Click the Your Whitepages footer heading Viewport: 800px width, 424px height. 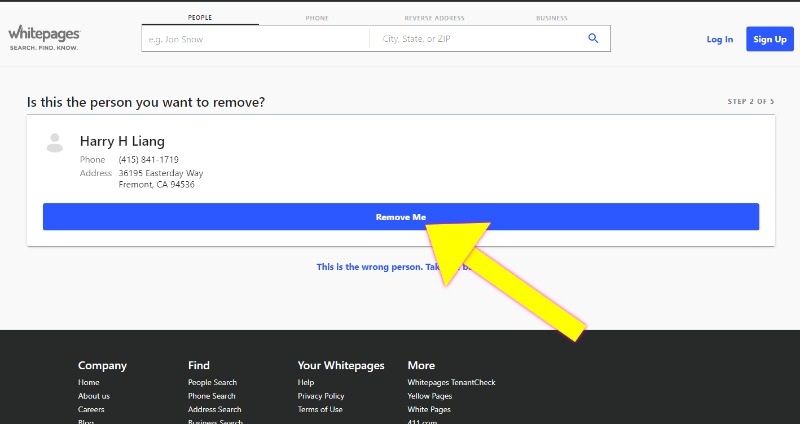pos(341,365)
